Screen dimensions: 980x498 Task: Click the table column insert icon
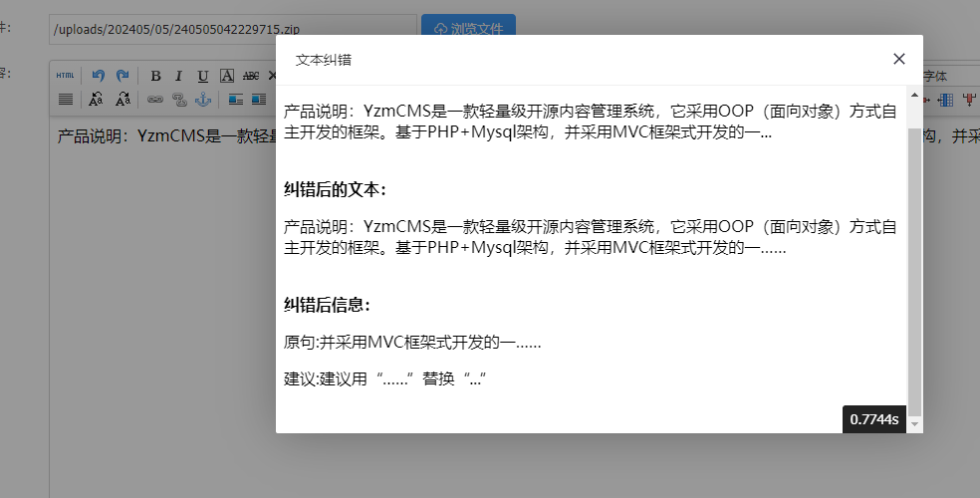click(946, 99)
